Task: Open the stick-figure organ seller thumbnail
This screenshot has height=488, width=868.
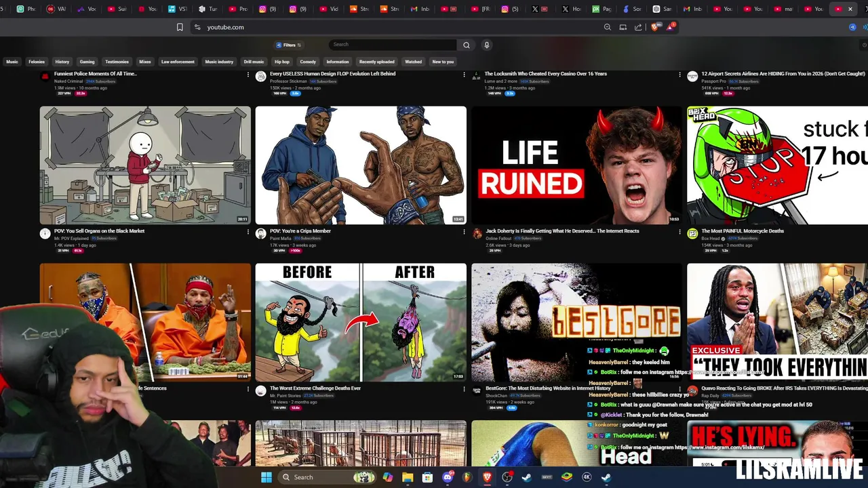Action: point(145,165)
